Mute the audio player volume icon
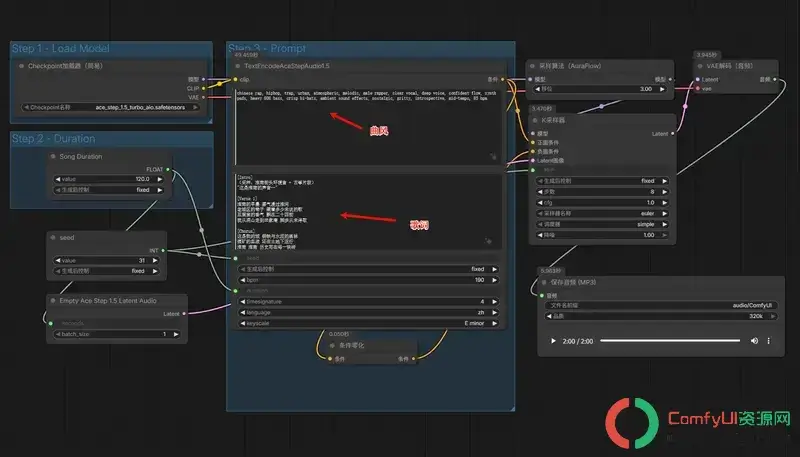The image size is (800, 457). point(754,341)
